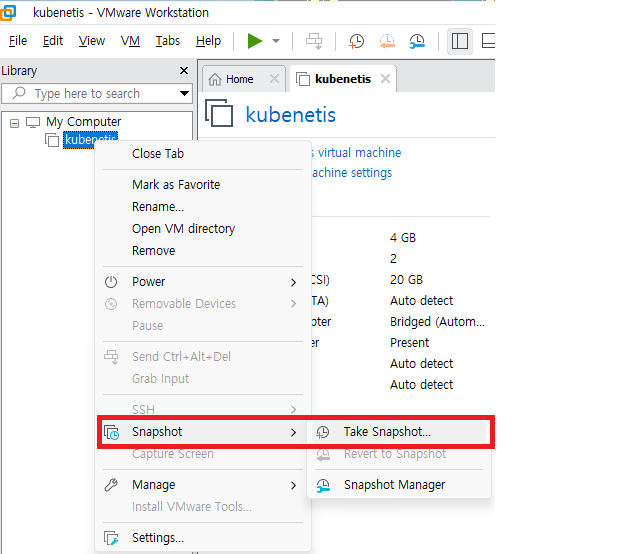The image size is (629, 554).
Task: Click the kubenetis VM heading title
Action: click(x=290, y=115)
